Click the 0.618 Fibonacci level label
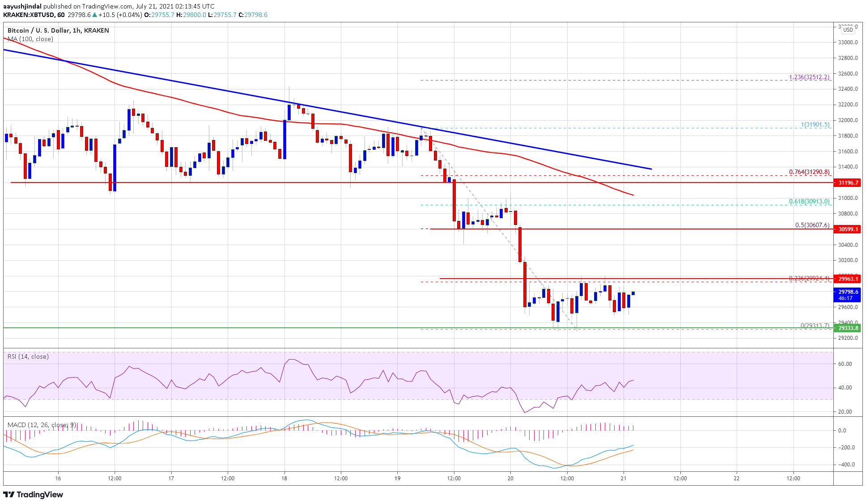866x504 pixels. pyautogui.click(x=809, y=202)
